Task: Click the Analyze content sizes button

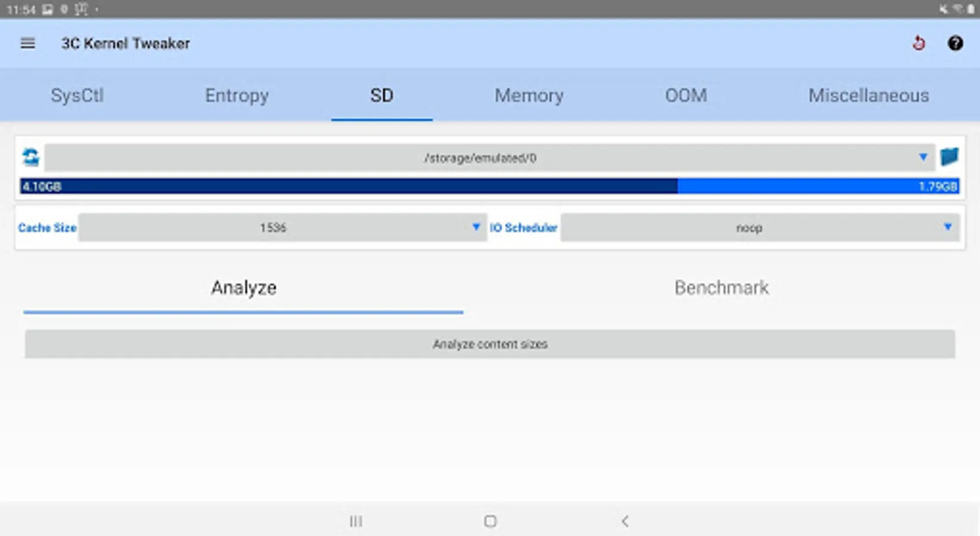Action: coord(490,344)
